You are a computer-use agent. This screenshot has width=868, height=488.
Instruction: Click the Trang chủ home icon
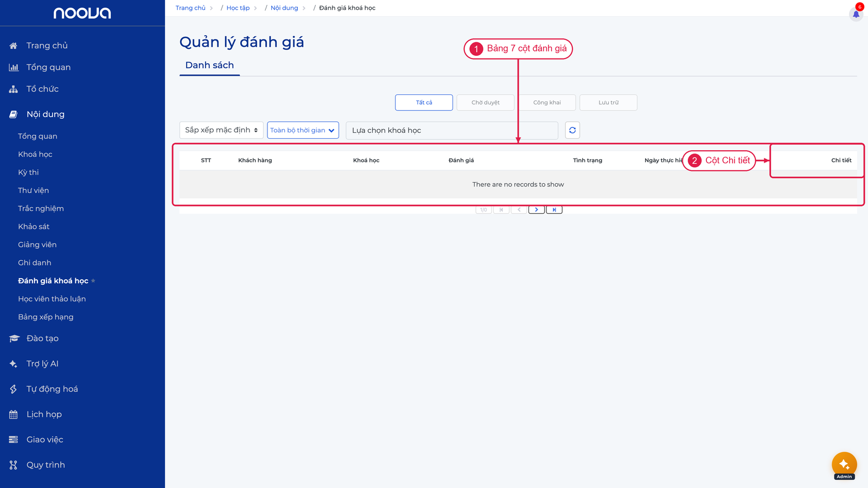point(14,46)
